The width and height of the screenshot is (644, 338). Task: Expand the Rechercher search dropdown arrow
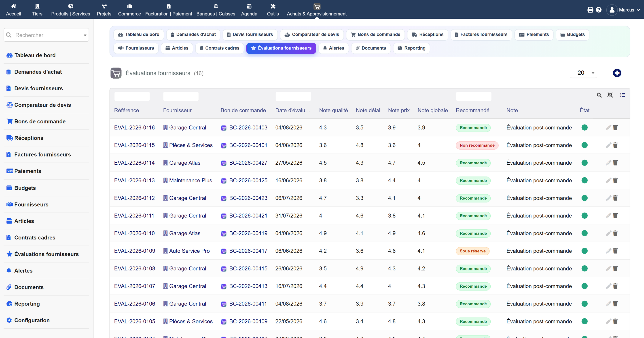(85, 35)
